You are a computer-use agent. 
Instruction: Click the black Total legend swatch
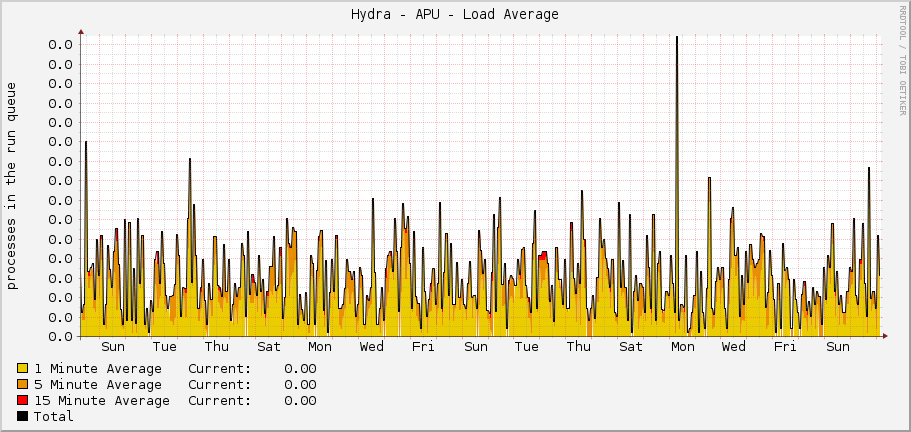[23, 416]
